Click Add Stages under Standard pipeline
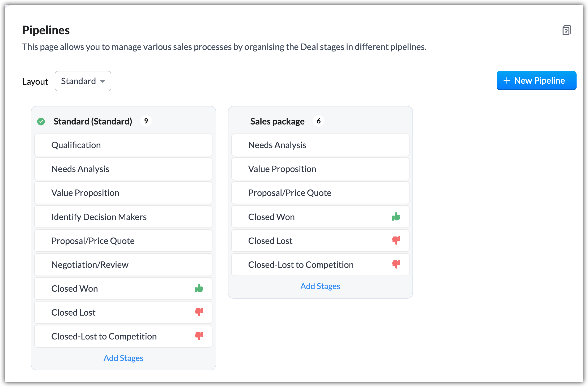588x387 pixels. click(123, 358)
